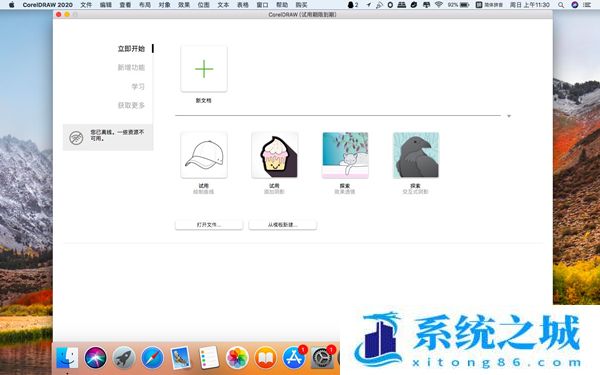The height and width of the screenshot is (375, 600).
Task: Select the 获取更多 sidebar tab
Action: pos(131,105)
